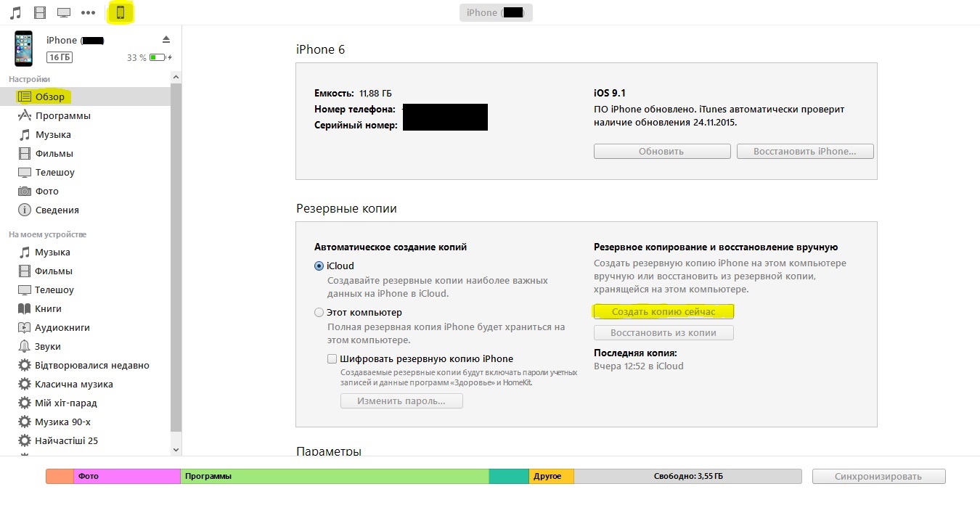Click sidebar scrollbar down arrow
This screenshot has height=505, width=980.
(176, 450)
